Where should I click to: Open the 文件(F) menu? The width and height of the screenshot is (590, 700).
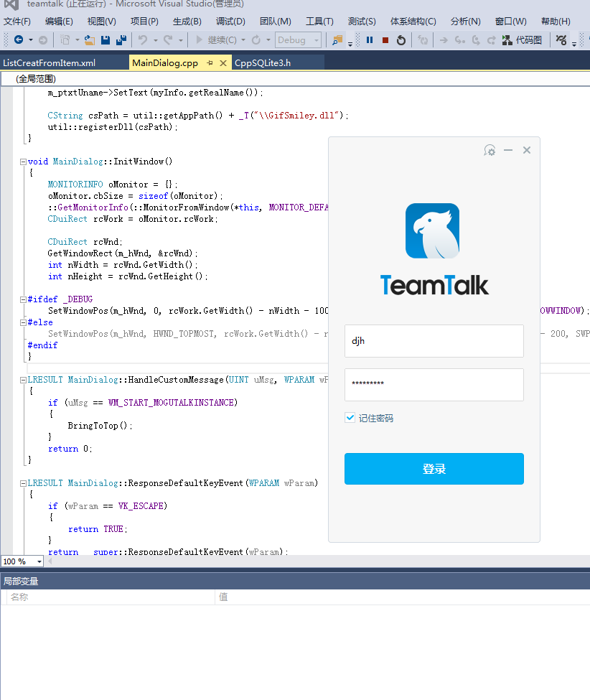point(17,22)
